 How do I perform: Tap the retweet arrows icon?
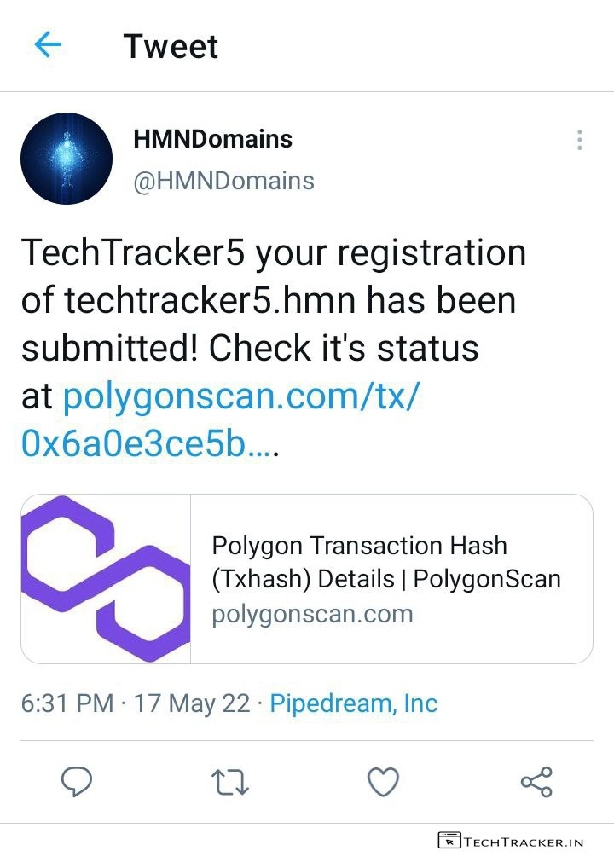(x=229, y=781)
